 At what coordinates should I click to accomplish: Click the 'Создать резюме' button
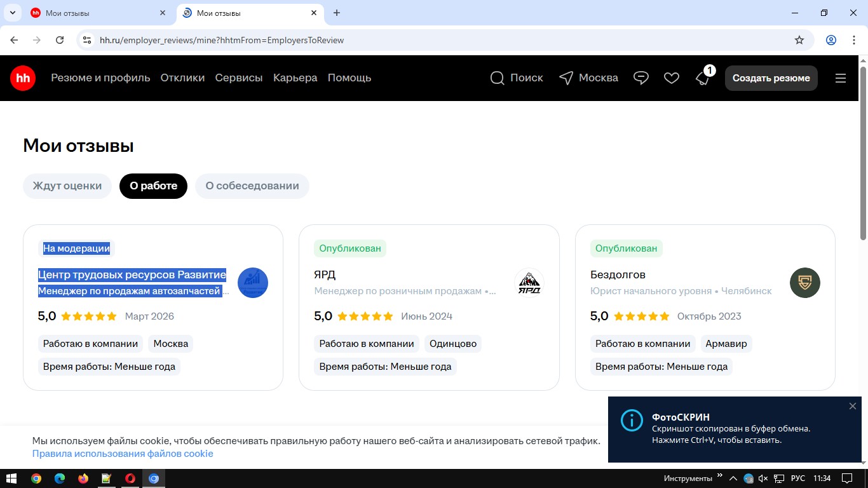[771, 78]
